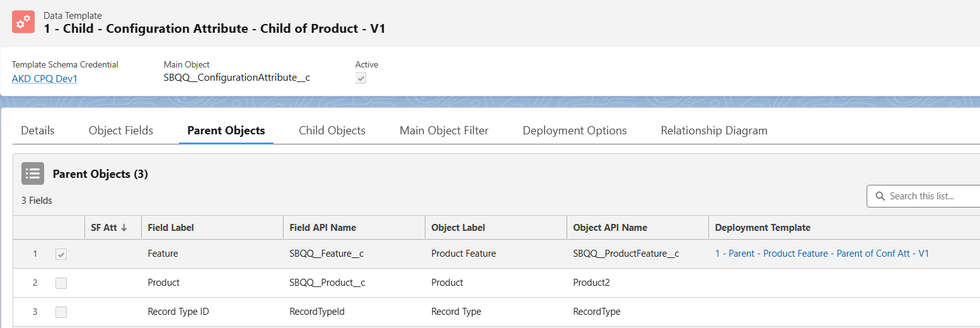Screen dimensions: 980x328
Task: Toggle checkbox in the Feature row
Action: pos(61,254)
